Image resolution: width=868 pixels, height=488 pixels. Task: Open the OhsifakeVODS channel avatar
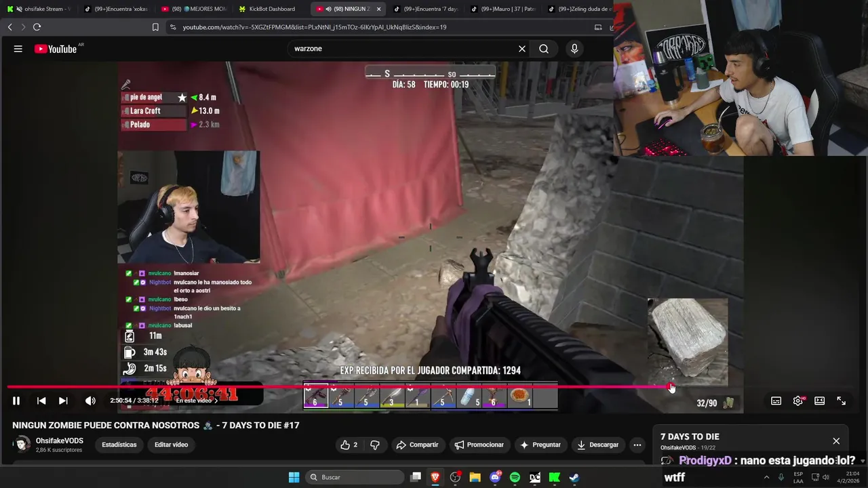tap(22, 445)
